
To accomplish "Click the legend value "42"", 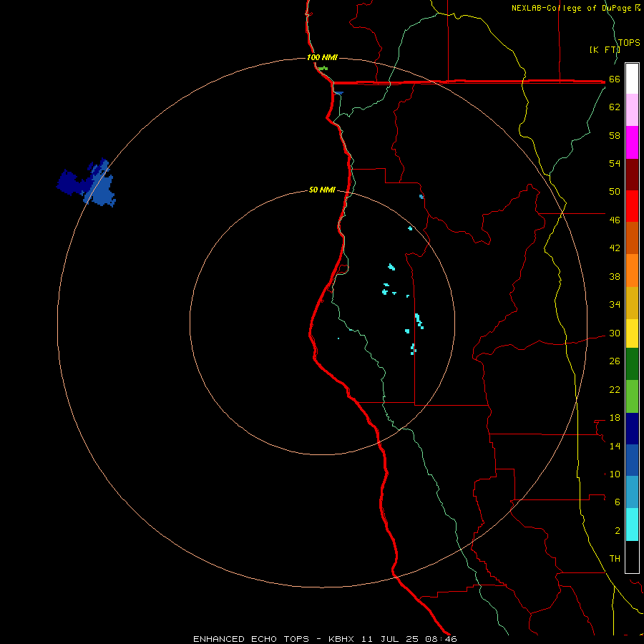I will click(615, 248).
